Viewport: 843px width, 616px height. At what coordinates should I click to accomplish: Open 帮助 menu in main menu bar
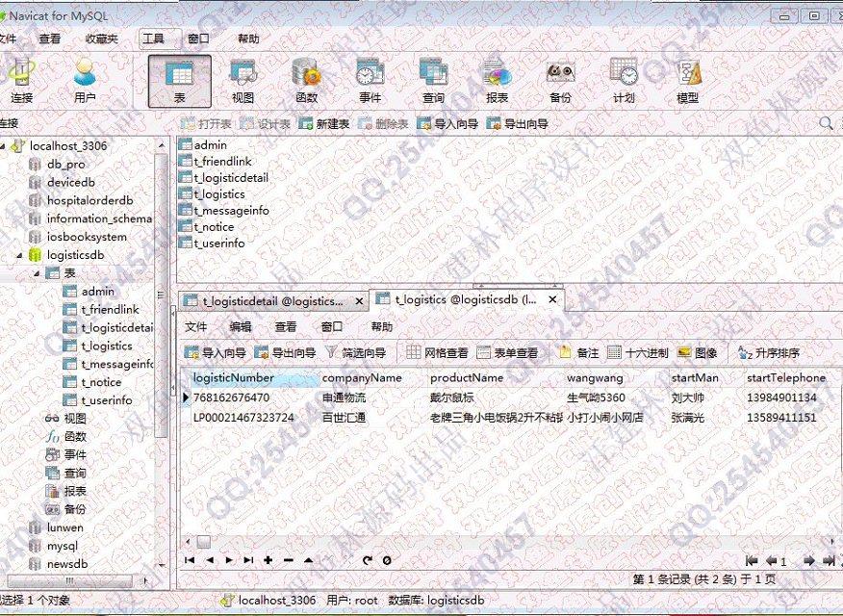point(248,38)
